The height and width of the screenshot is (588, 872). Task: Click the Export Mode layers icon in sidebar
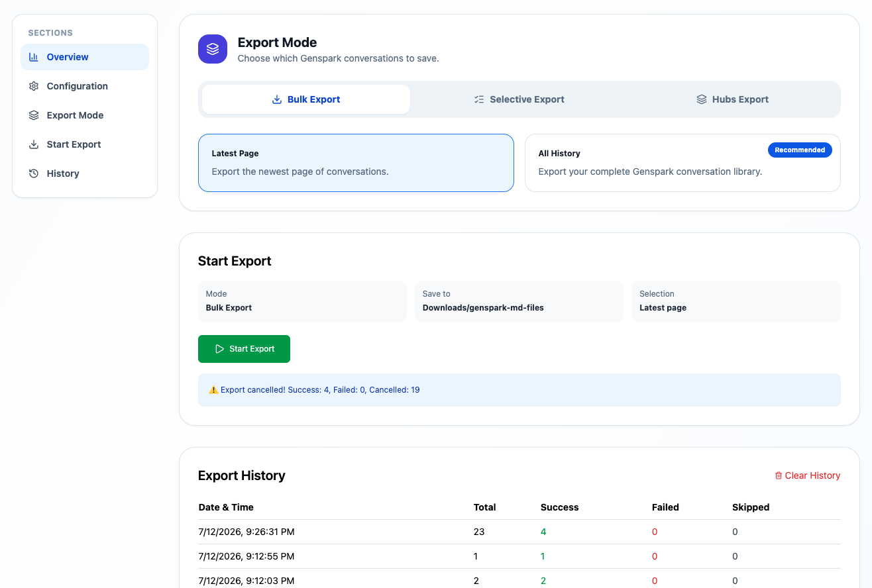pos(34,115)
